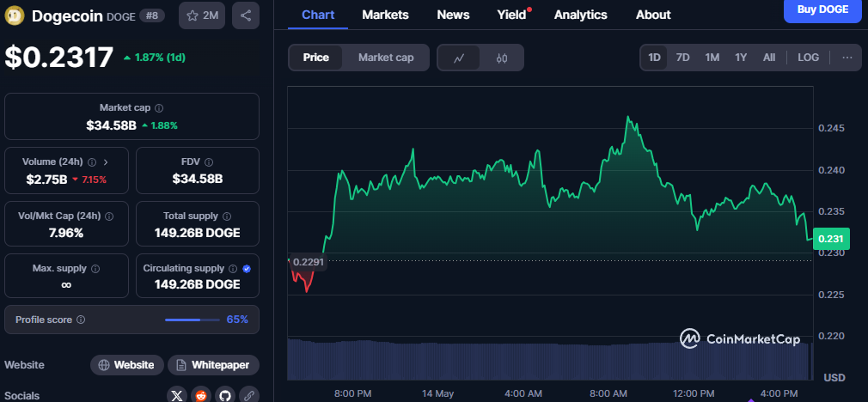Show Profile score info icon
The height and width of the screenshot is (402, 868).
[x=81, y=320]
